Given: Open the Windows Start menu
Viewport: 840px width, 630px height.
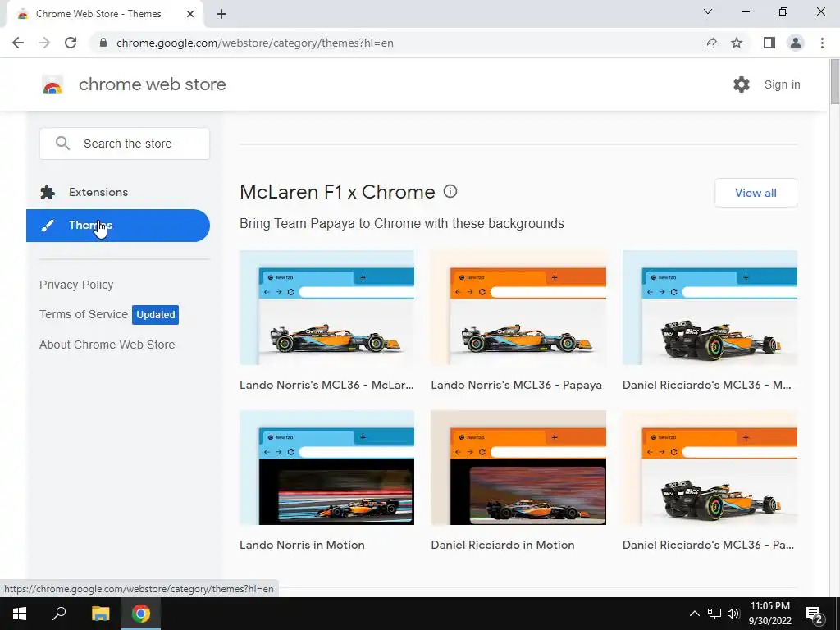Looking at the screenshot, I should pyautogui.click(x=20, y=614).
